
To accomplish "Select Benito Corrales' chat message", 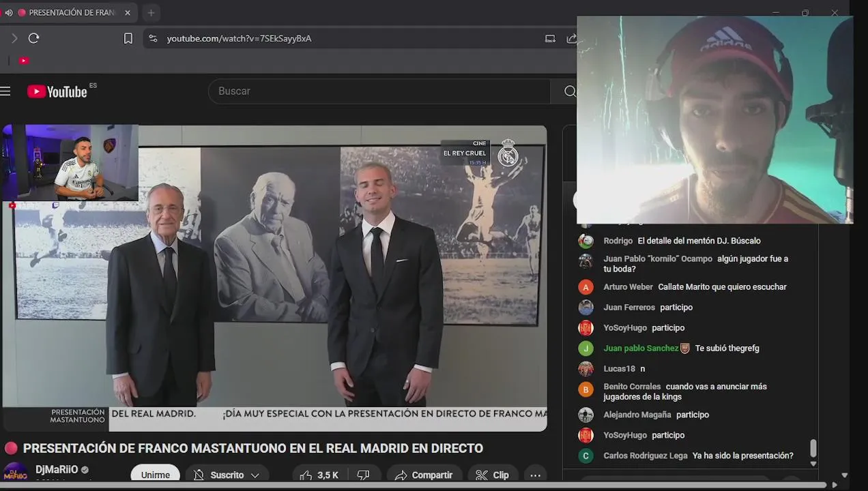I will click(x=685, y=391).
